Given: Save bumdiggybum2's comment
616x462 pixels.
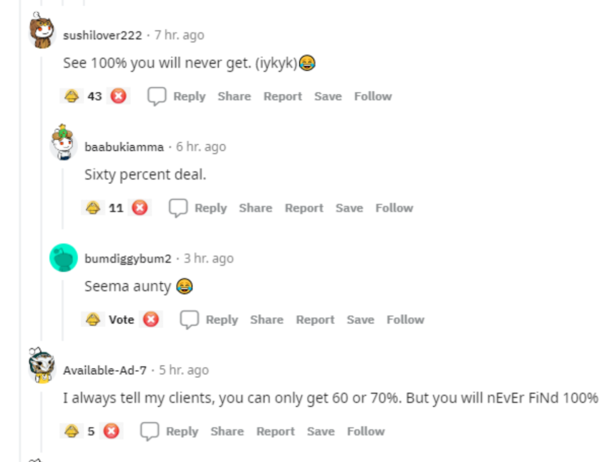Looking at the screenshot, I should click(360, 320).
